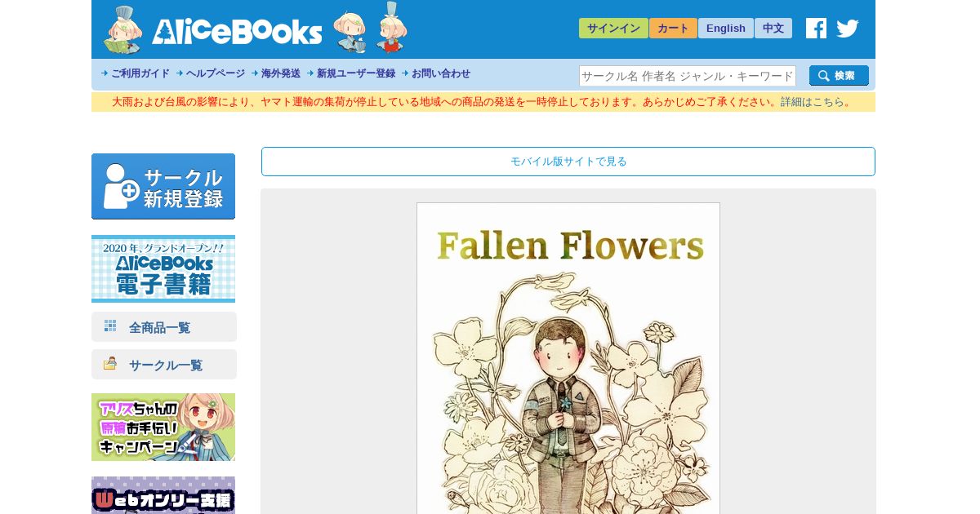Switch language to 中文
This screenshot has height=514, width=980.
[773, 29]
